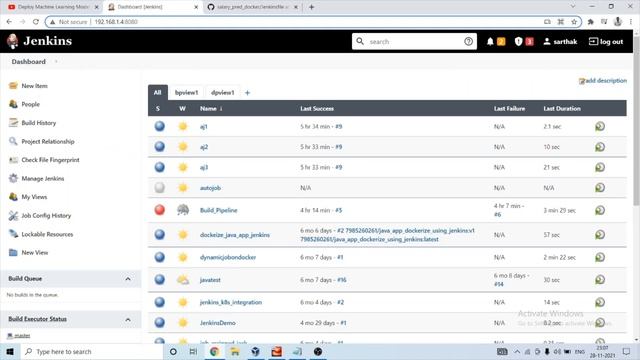Click the Jenkins logo

pyautogui.click(x=39, y=41)
